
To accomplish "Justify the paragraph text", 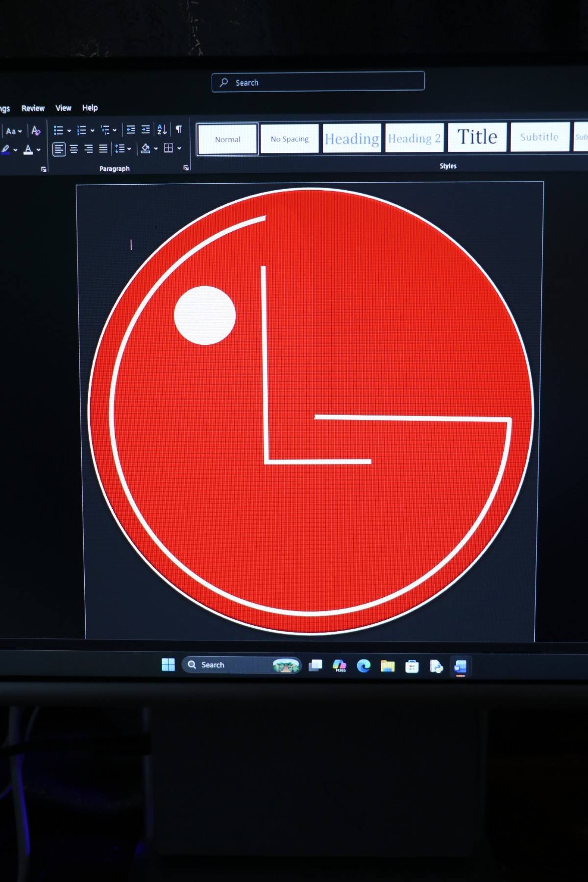I will [103, 149].
